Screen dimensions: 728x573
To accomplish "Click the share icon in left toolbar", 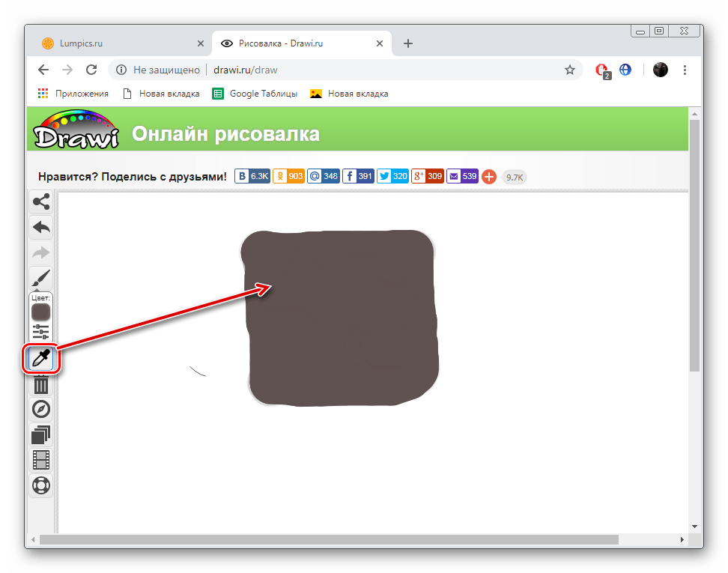I will (x=41, y=201).
